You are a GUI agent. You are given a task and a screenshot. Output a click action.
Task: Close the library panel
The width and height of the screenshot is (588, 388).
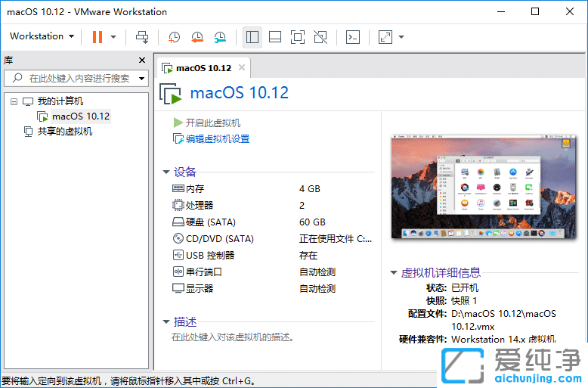pyautogui.click(x=142, y=60)
